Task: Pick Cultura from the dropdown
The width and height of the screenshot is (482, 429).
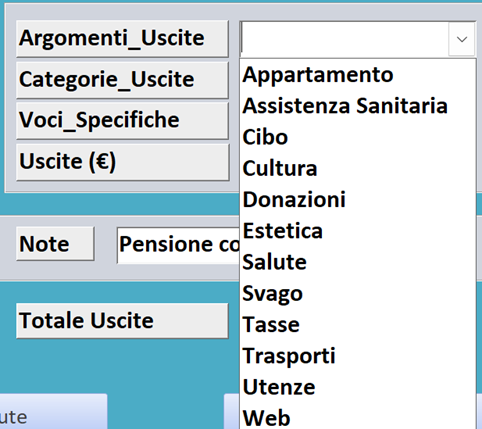Action: [x=358, y=168]
